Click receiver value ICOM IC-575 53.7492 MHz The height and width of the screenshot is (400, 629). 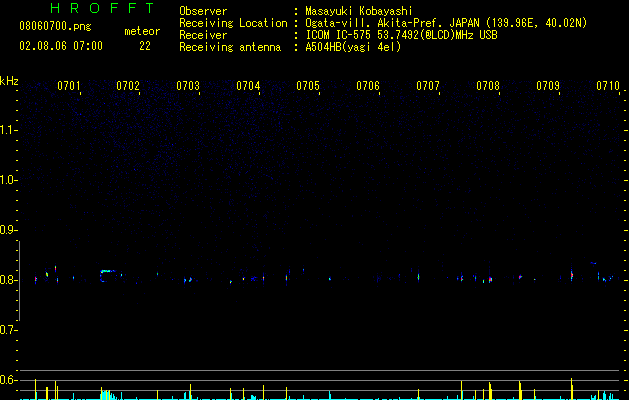(401, 35)
